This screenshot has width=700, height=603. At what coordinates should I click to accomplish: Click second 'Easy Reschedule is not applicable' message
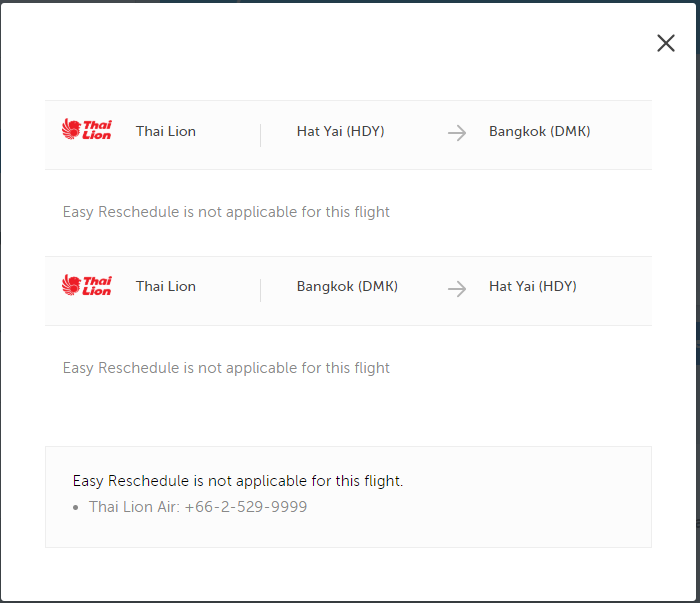[226, 368]
